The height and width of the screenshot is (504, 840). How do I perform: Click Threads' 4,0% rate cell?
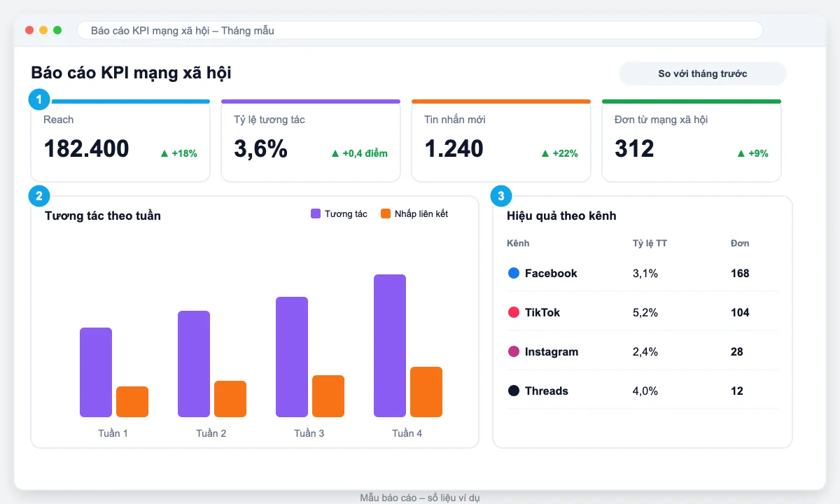(x=645, y=391)
